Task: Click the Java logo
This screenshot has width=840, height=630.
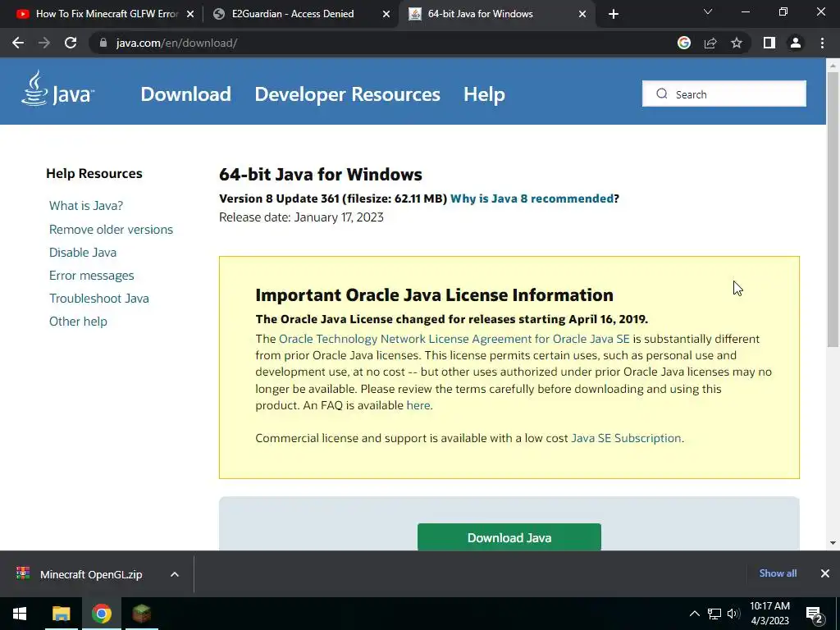Action: pyautogui.click(x=58, y=89)
